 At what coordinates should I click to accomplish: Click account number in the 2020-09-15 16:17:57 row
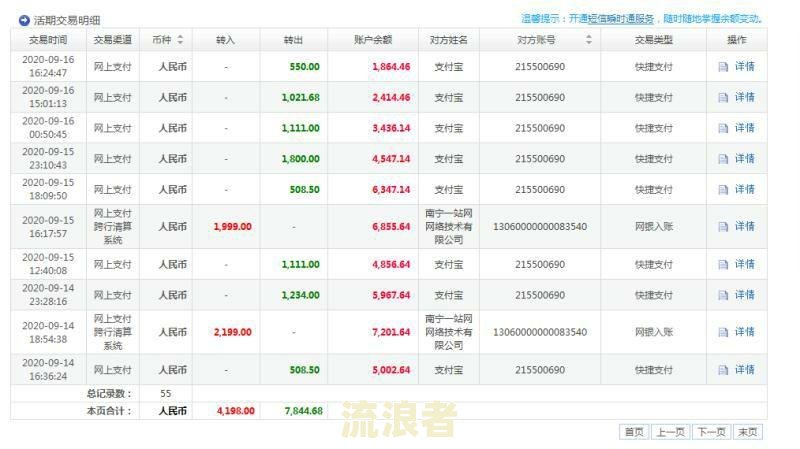[x=540, y=227]
